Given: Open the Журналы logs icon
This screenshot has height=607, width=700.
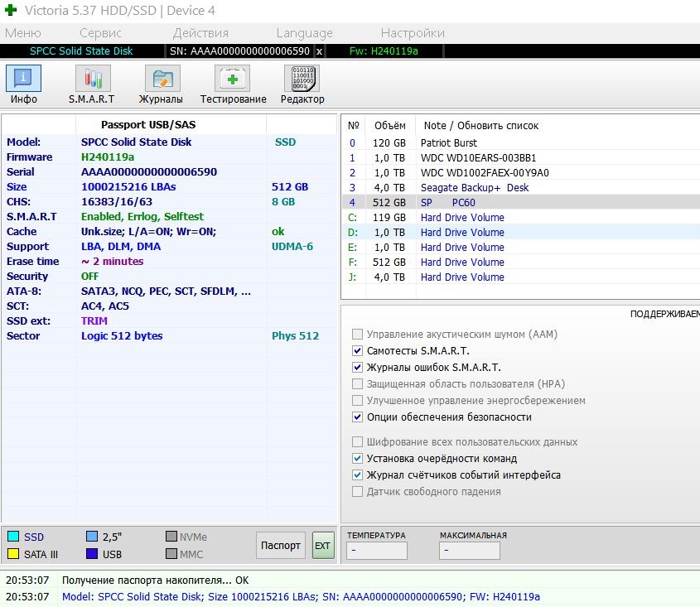Looking at the screenshot, I should pyautogui.click(x=162, y=79).
